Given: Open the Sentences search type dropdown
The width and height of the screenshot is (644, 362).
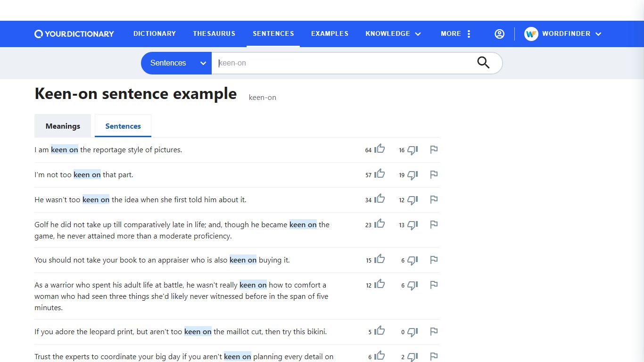Looking at the screenshot, I should [176, 63].
